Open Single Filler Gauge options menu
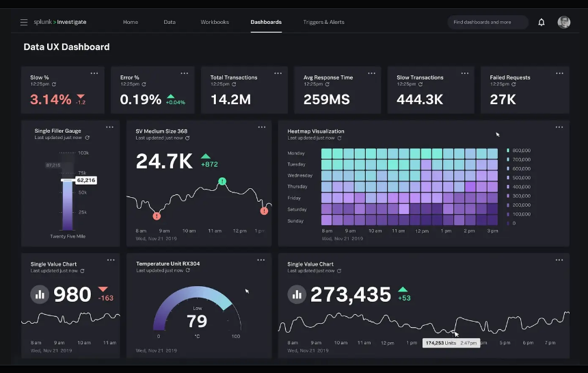Screen dimensions: 588x373 109,127
